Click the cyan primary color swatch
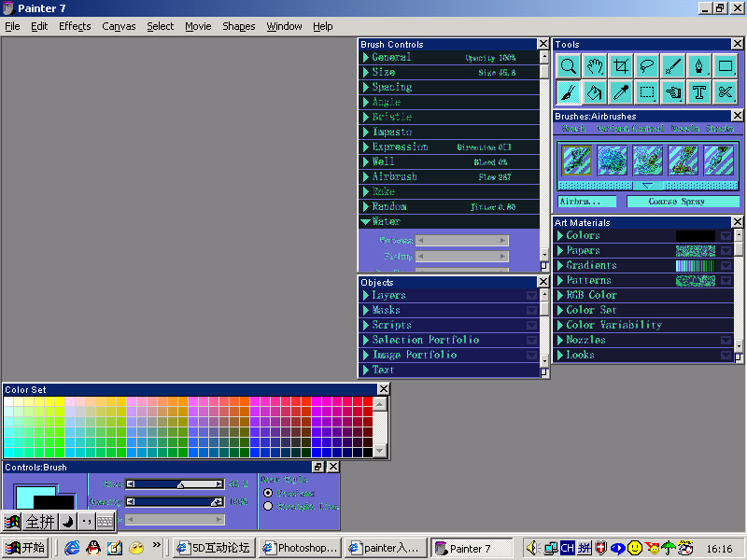The image size is (747, 560). tap(35, 497)
